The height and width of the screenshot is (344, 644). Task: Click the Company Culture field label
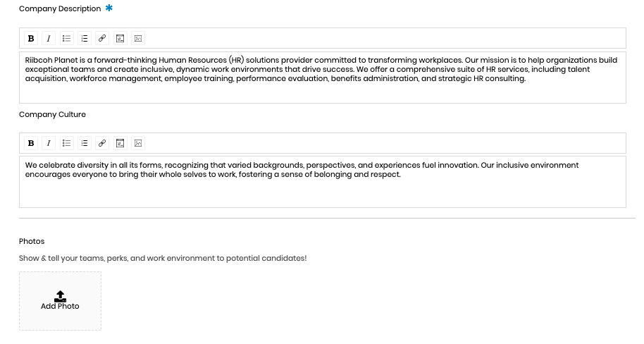coord(52,114)
